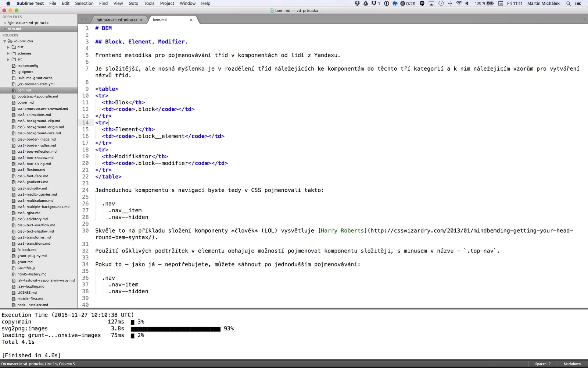The height and width of the screenshot is (368, 588).
Task: Open Spotlight search
Action: [x=568, y=3]
